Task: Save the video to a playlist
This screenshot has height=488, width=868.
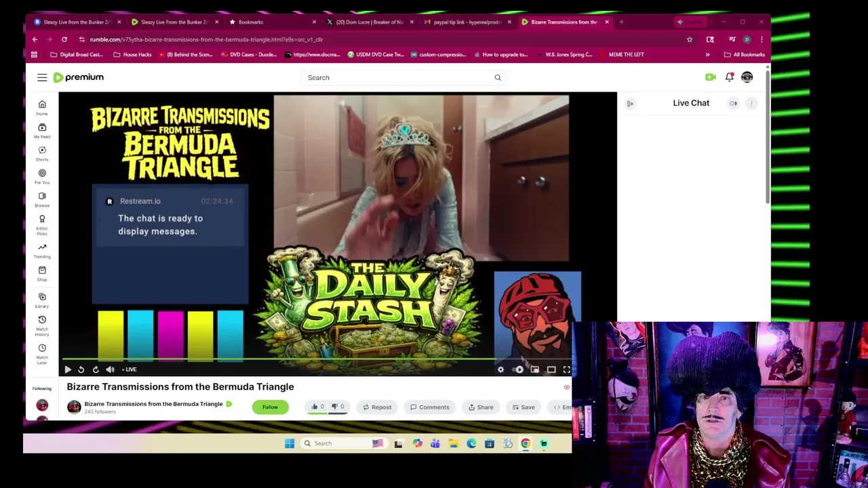Action: tap(524, 407)
